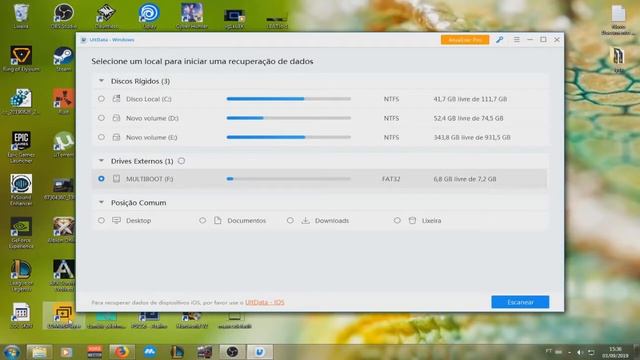Select the Novo volume (E:) radio button
Viewport: 640px width, 360px height.
click(101, 137)
